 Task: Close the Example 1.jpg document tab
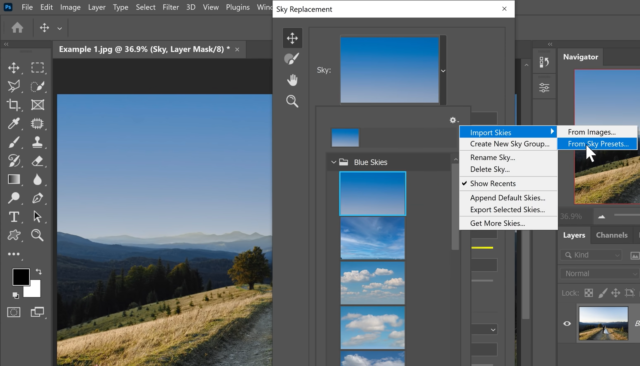click(x=237, y=49)
